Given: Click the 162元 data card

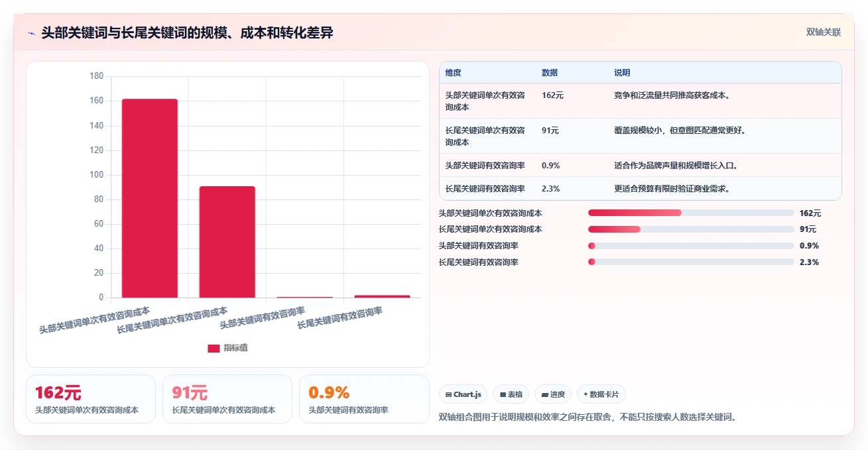Looking at the screenshot, I should [x=91, y=399].
